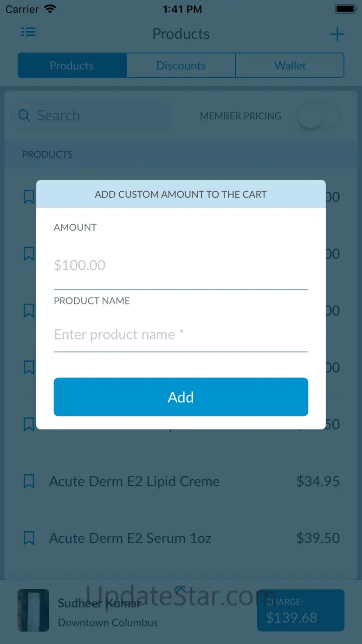Focus the Amount input field

(181, 266)
